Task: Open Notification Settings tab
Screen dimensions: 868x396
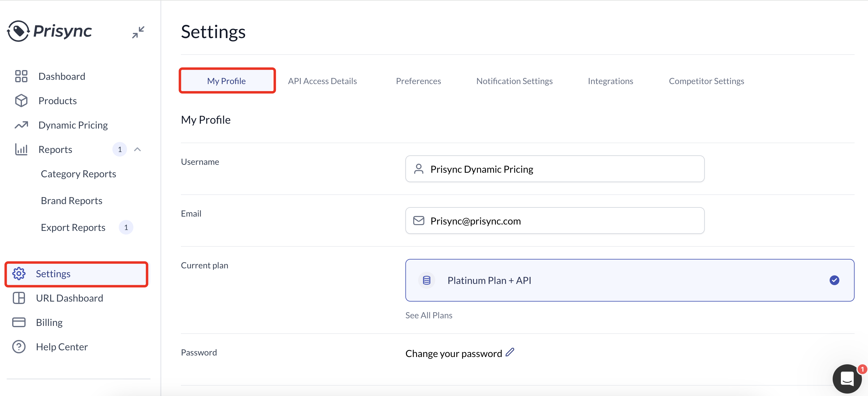Action: tap(514, 81)
